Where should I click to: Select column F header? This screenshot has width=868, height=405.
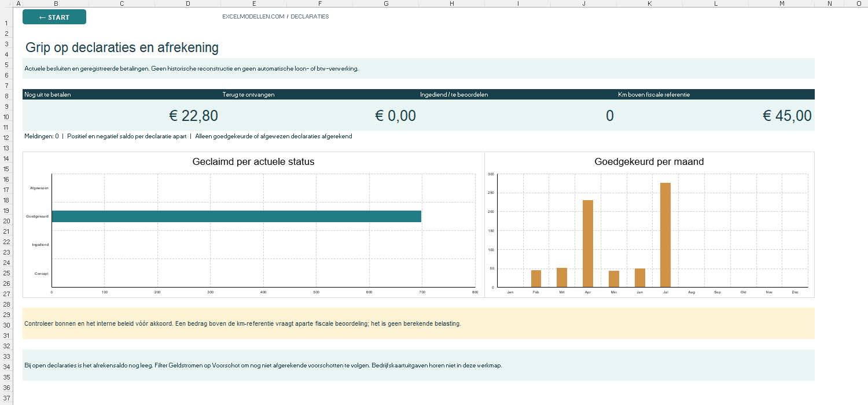319,3
